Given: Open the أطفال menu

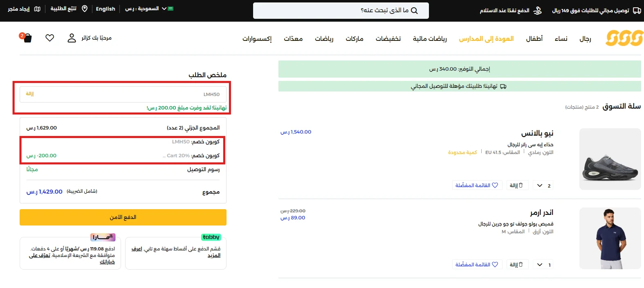Looking at the screenshot, I should (x=534, y=39).
